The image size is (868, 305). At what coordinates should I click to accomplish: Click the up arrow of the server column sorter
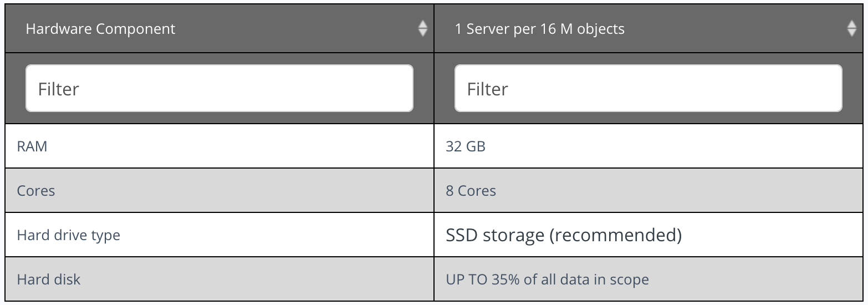click(852, 24)
